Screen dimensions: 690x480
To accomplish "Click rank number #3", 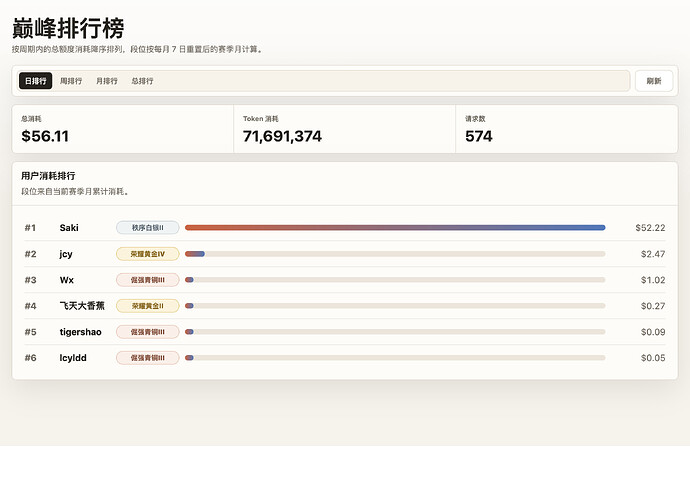I will pos(30,280).
